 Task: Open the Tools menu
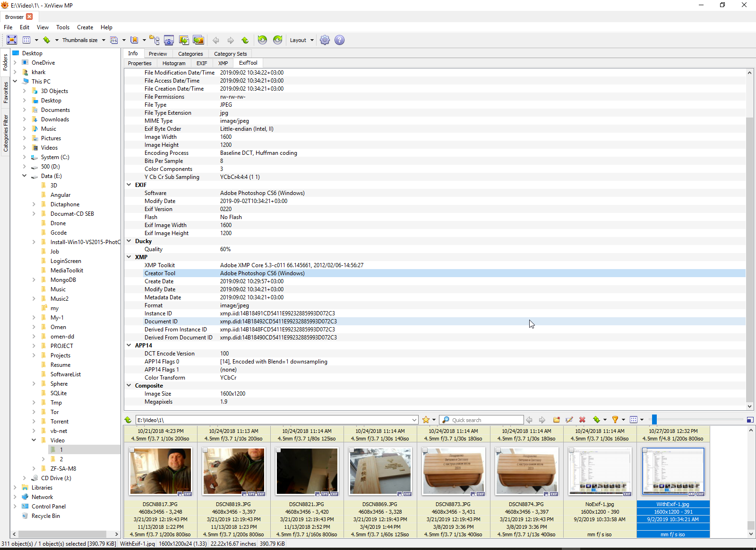tap(62, 27)
